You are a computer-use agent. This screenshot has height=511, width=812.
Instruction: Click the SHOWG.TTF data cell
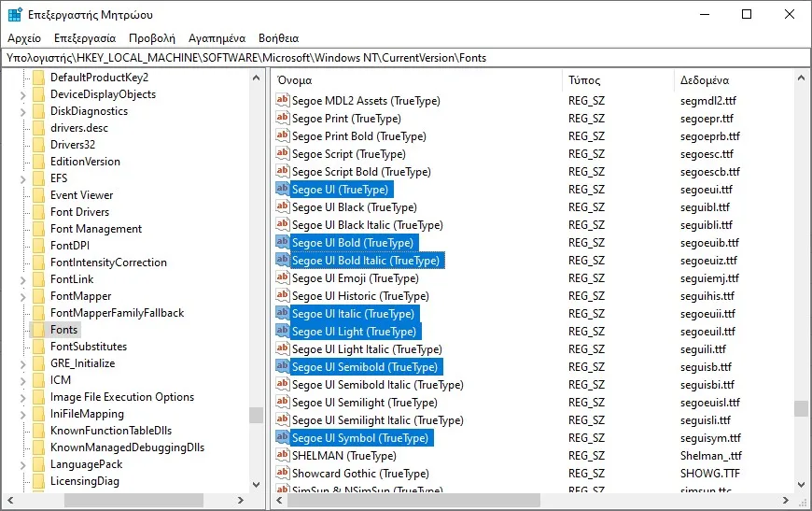pos(710,474)
